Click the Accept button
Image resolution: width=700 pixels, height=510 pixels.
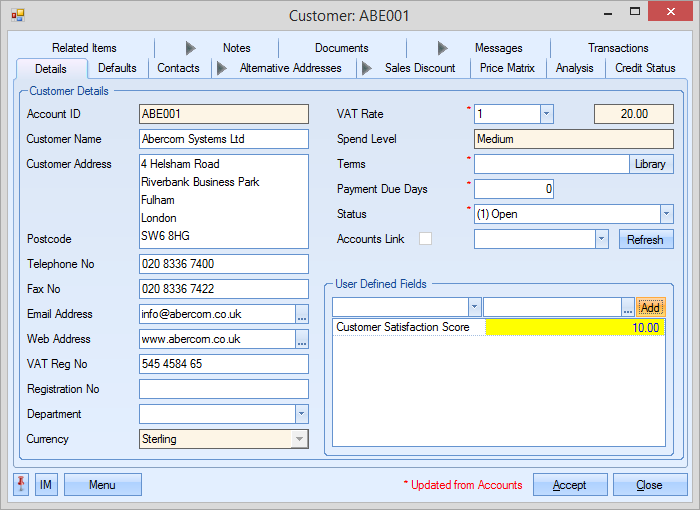point(570,485)
